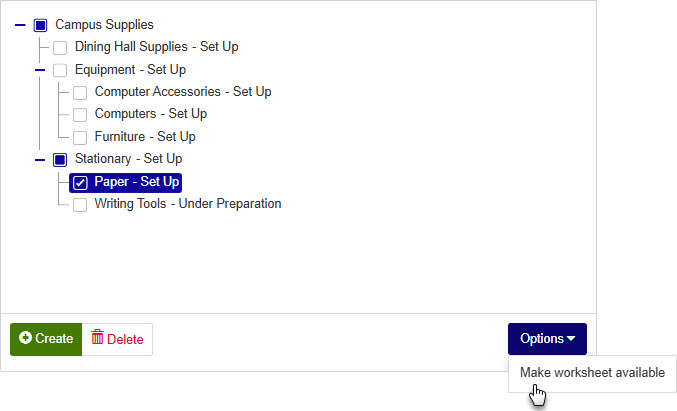Toggle the Equipment - Set Up checkbox
677x411 pixels.
point(60,70)
